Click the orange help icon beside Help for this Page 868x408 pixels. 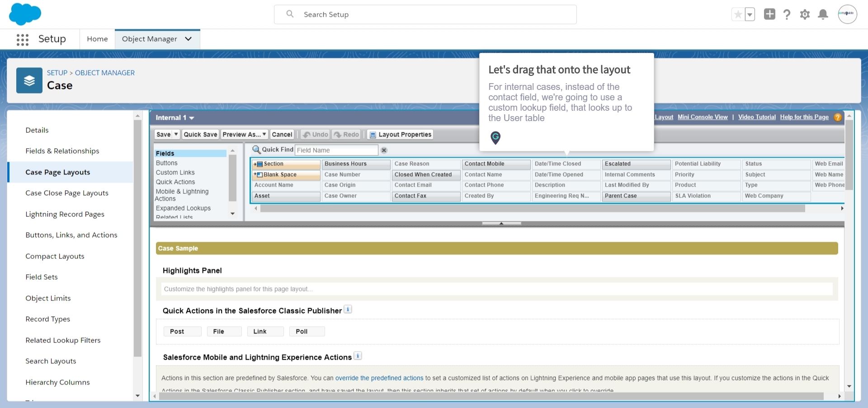[x=838, y=117]
